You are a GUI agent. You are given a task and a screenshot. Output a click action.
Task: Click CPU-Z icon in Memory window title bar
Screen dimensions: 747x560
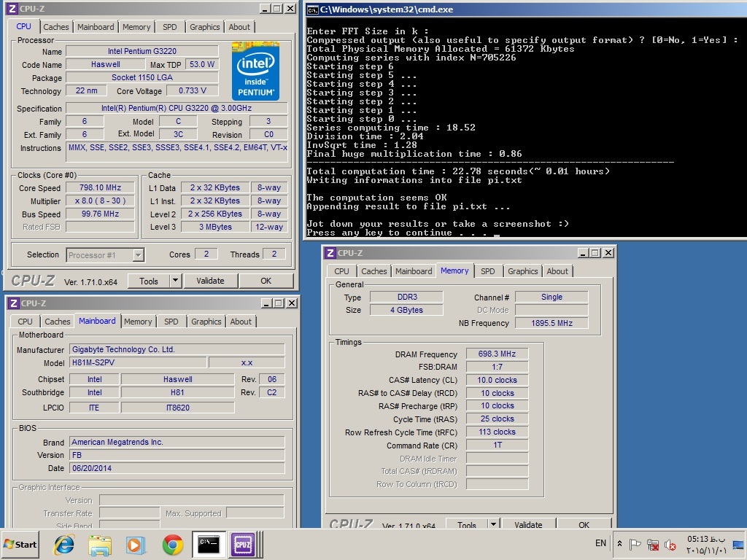click(330, 253)
